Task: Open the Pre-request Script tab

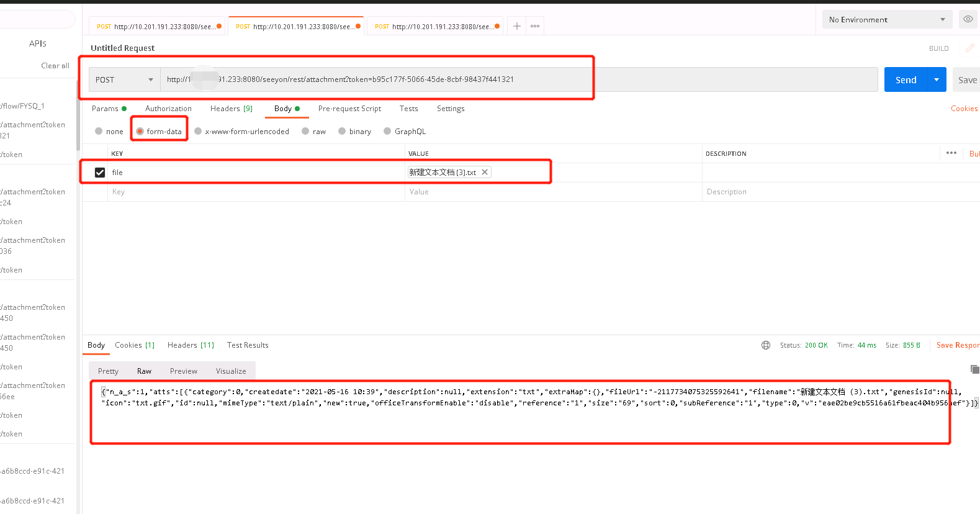Action: [x=349, y=108]
